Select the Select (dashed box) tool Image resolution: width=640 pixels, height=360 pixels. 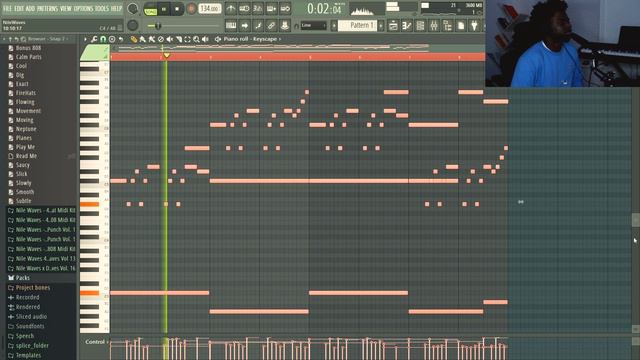187,39
